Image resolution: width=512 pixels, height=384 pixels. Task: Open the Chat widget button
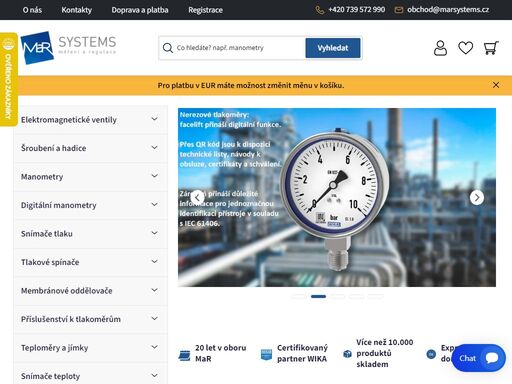479,358
